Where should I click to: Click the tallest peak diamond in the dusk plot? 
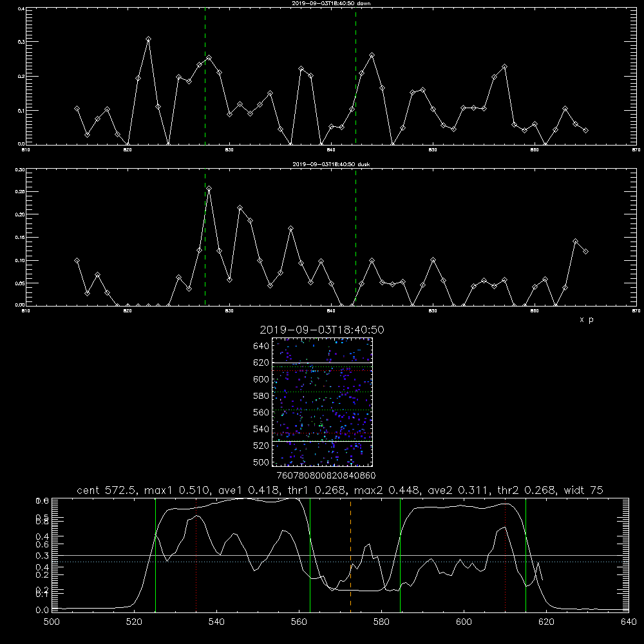pos(209,189)
